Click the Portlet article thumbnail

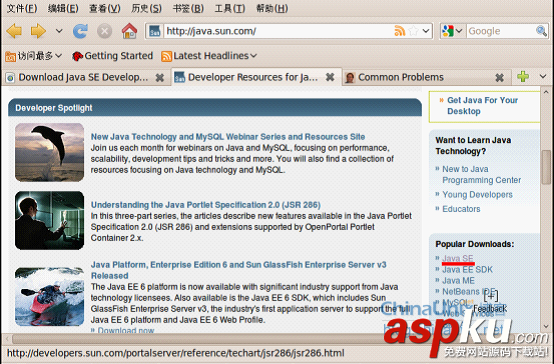click(49, 220)
